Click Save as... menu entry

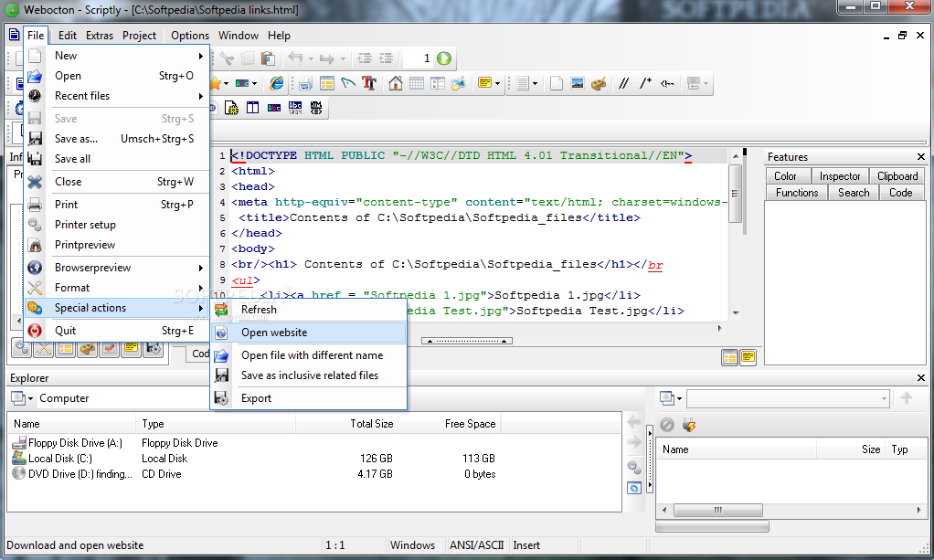tap(117, 139)
